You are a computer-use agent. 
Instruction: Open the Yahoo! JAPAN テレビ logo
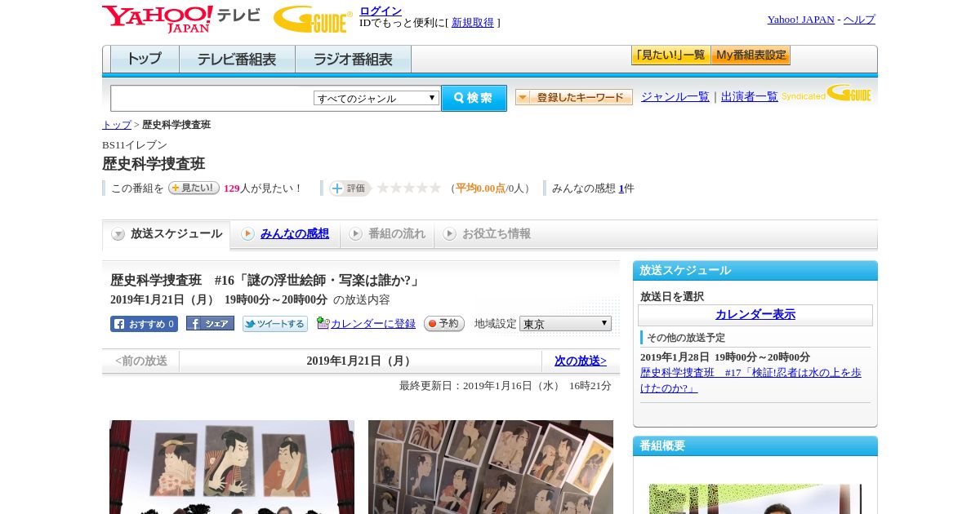tap(181, 19)
